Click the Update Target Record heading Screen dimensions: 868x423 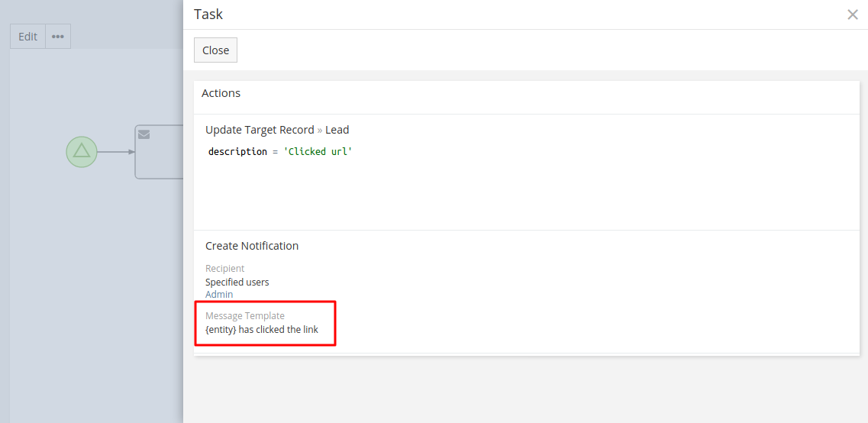(277, 130)
